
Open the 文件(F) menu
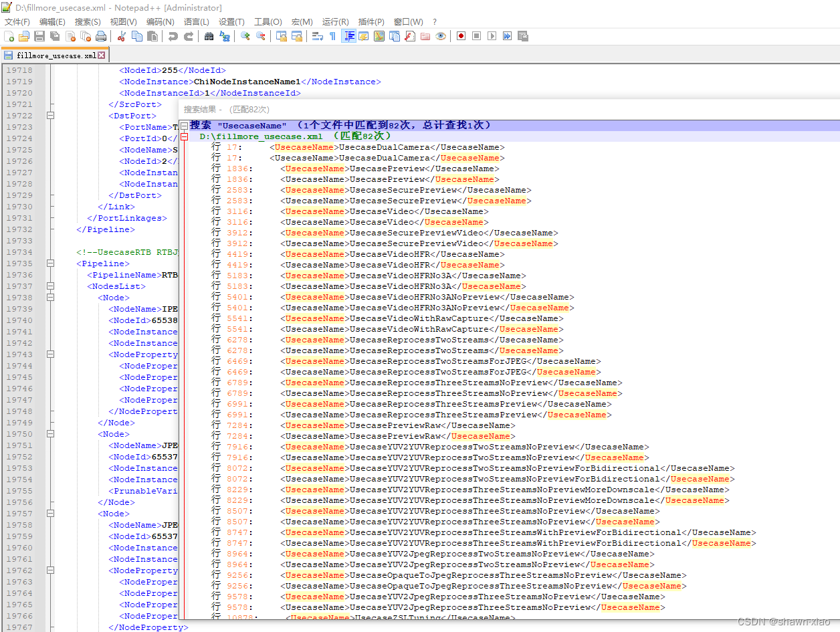pyautogui.click(x=17, y=22)
